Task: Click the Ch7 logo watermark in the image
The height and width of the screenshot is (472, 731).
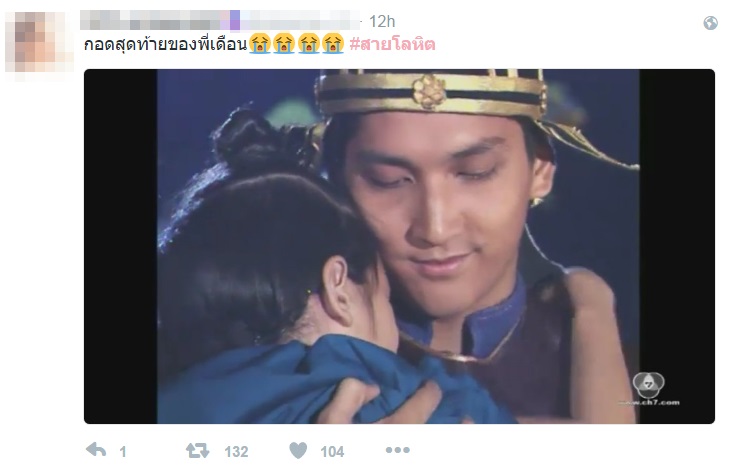Action: coord(648,389)
